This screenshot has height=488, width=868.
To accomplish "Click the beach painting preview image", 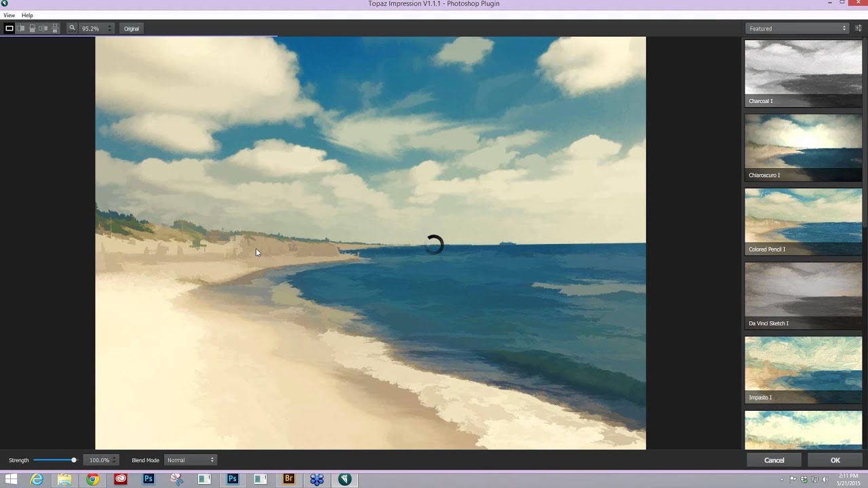I will point(370,243).
